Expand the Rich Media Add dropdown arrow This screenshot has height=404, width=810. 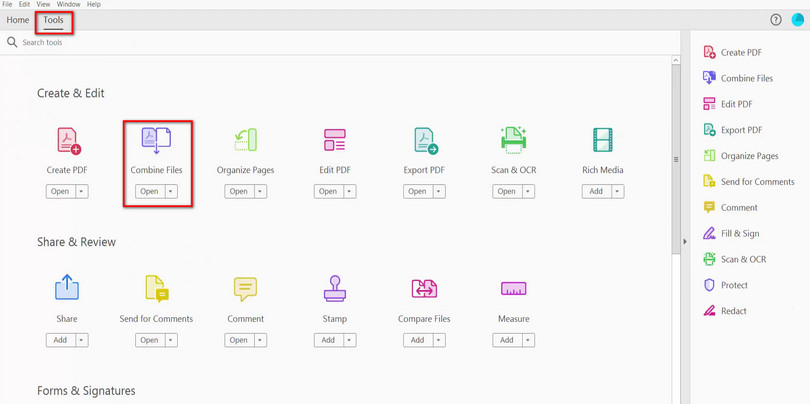pos(617,191)
